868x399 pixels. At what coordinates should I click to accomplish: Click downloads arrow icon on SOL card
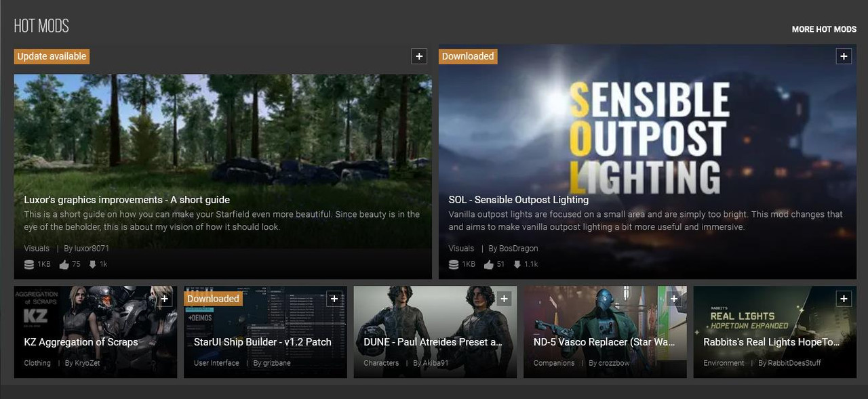click(x=517, y=265)
